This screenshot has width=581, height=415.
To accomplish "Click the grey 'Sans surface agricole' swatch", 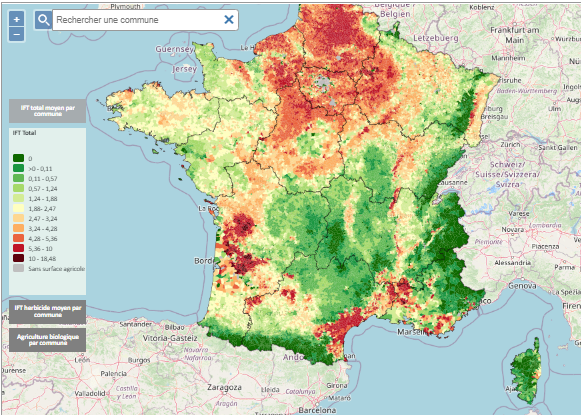I will pyautogui.click(x=19, y=268).
